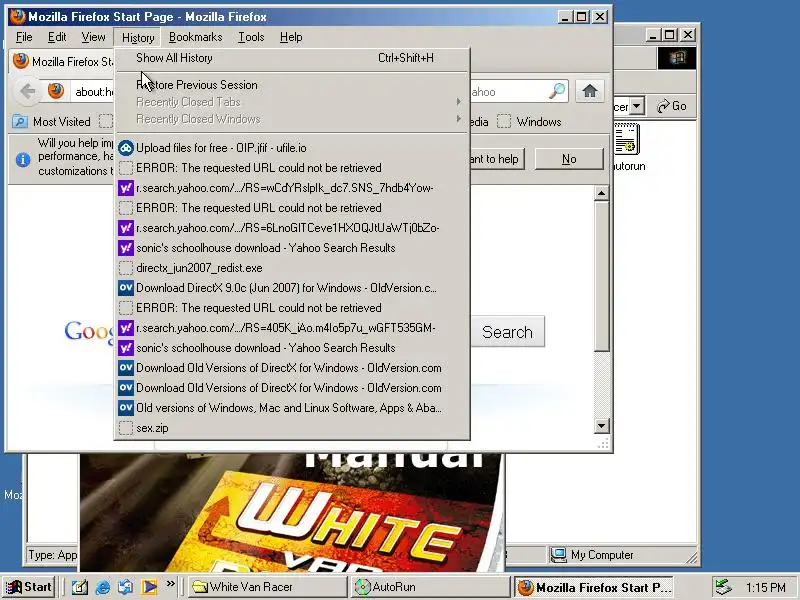Click Mozilla Firefox Start Page taskbar button

tap(593, 587)
